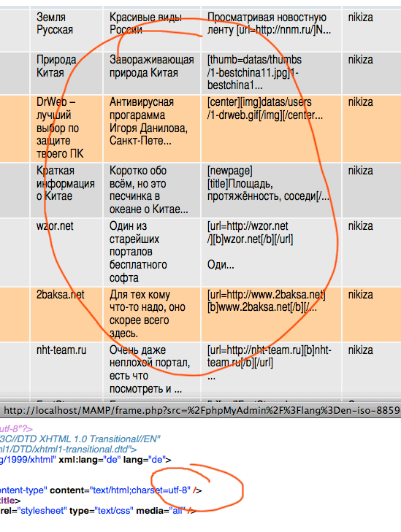Screen dimensions: 401x532
Task: Select the 'Антивирусная прогарамма Игоря Данилова' cell
Action: pos(152,128)
